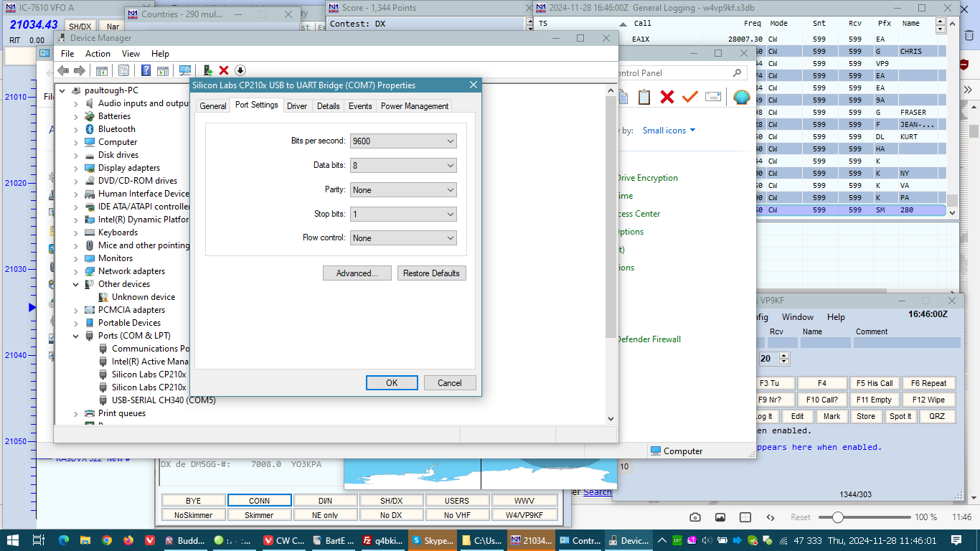Expand Network adapters node
The image size is (980, 551).
(76, 271)
